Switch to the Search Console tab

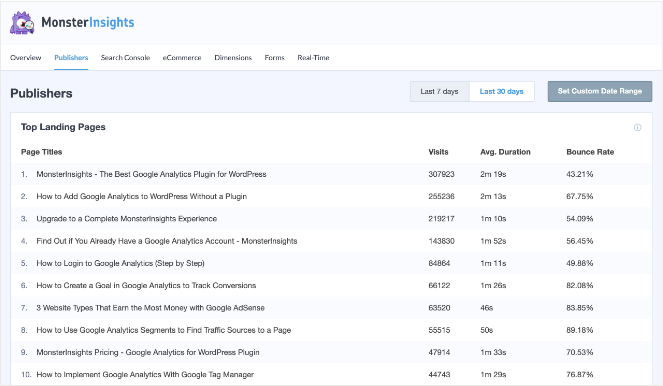[x=125, y=58]
